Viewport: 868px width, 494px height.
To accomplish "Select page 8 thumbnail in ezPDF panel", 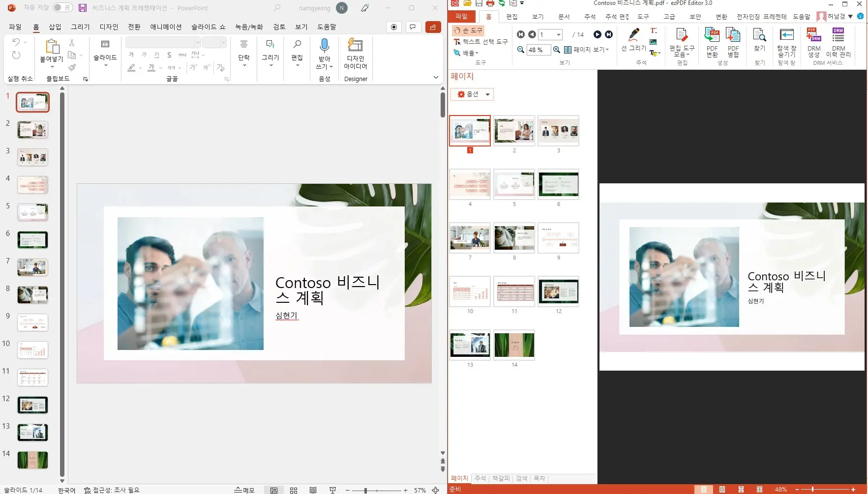I will pos(514,238).
